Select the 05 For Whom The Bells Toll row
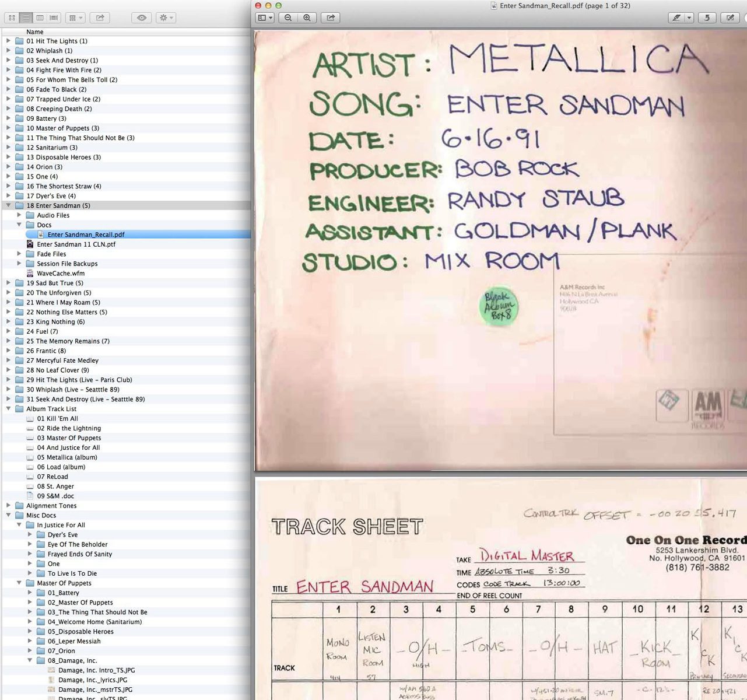 [x=127, y=80]
